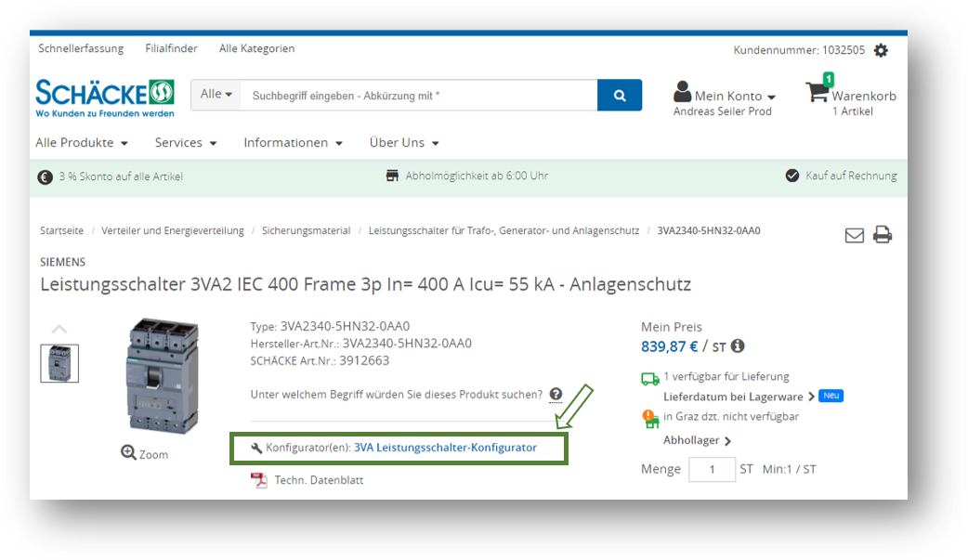This screenshot has height=560, width=968.
Task: Open the Services menu
Action: point(186,143)
